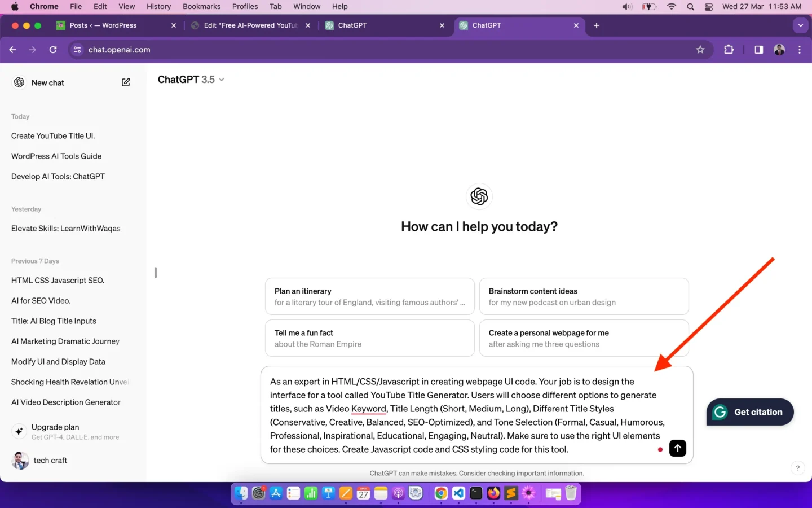Open Sublime Text from the dock

point(511,493)
